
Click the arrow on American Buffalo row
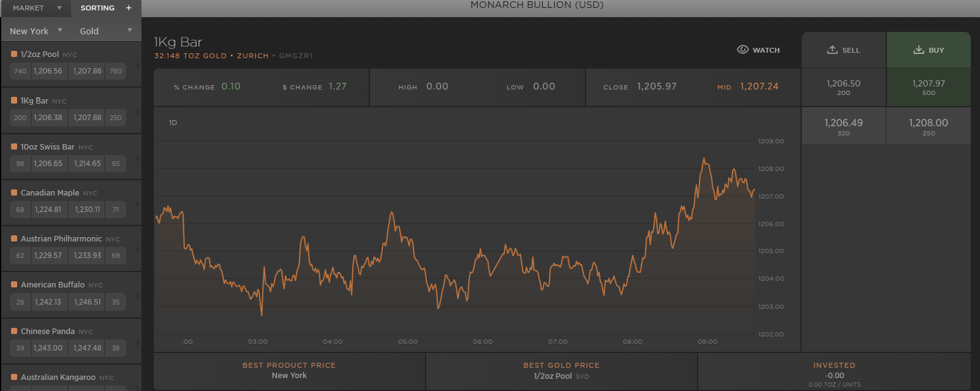137,296
